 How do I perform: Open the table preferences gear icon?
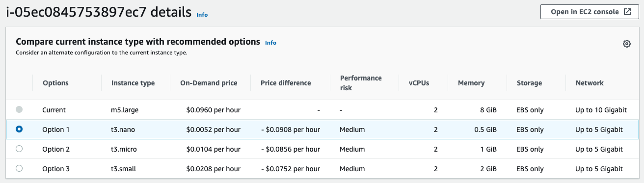click(626, 44)
